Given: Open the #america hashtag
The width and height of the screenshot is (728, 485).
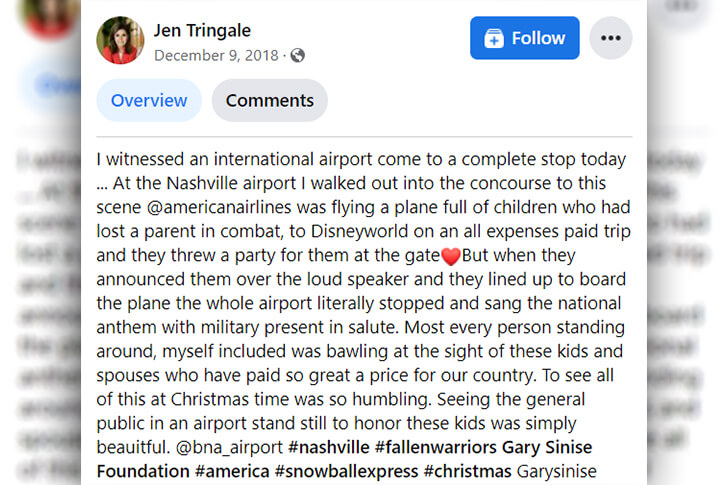Looking at the screenshot, I should click(232, 472).
